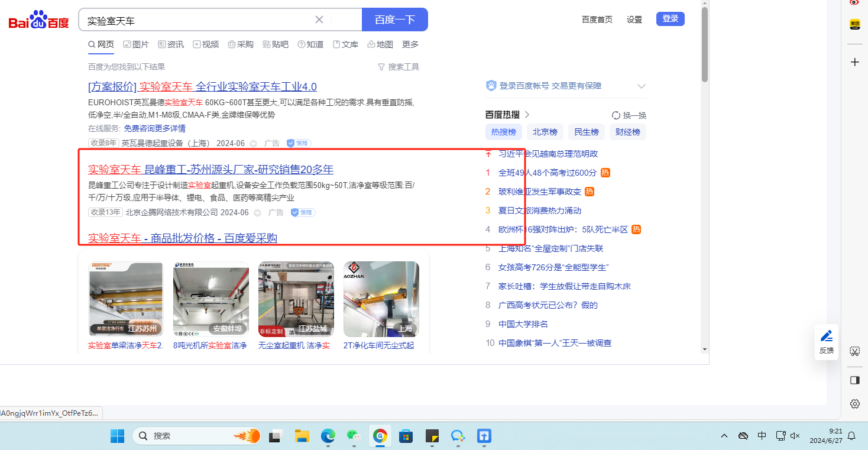Open the 百度首页 link

pyautogui.click(x=597, y=20)
